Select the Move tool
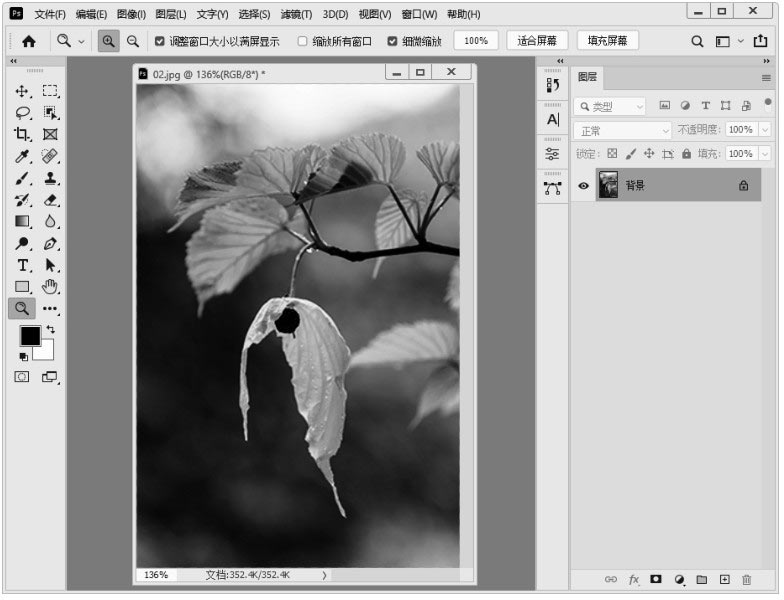The width and height of the screenshot is (784, 600). [22, 91]
